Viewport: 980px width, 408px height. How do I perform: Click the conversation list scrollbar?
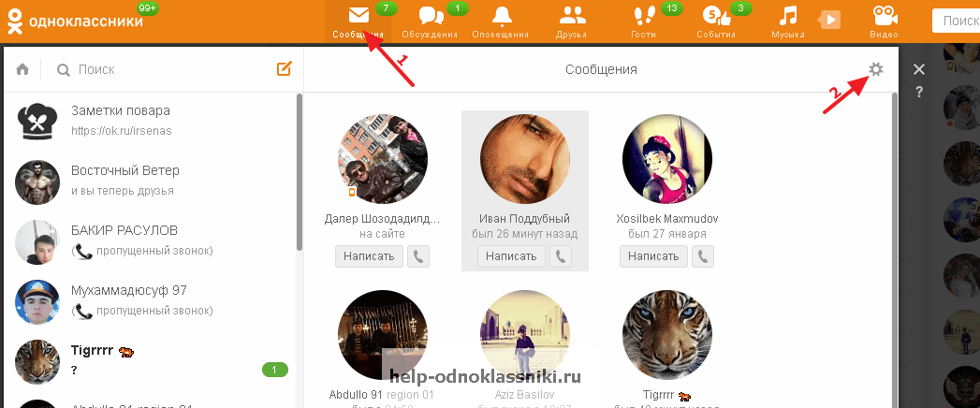point(300,172)
